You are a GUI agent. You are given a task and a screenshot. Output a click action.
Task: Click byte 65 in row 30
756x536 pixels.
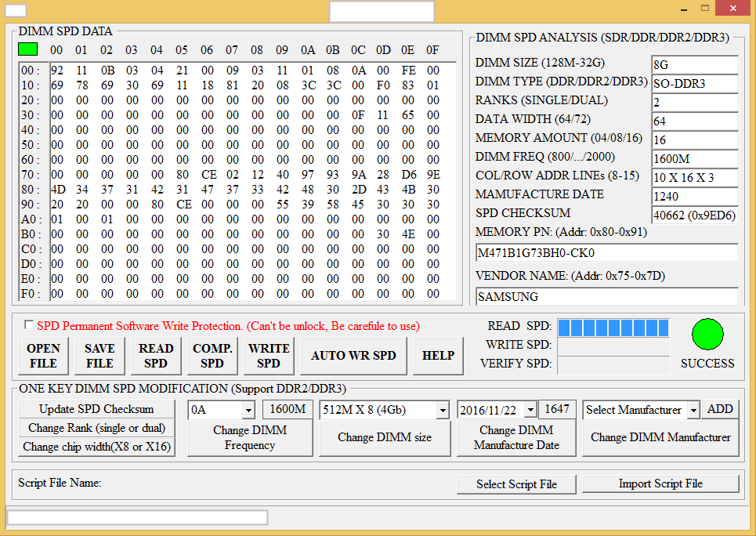pyautogui.click(x=408, y=115)
